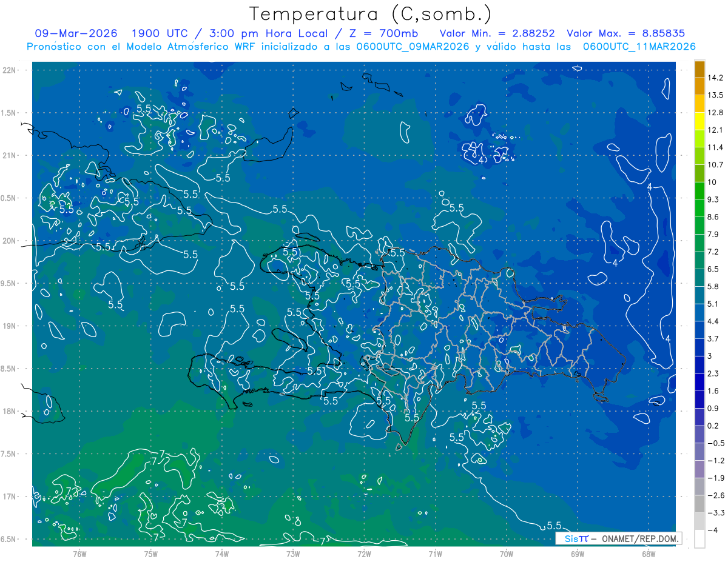Click the 68W longitude tick label

pyautogui.click(x=648, y=553)
